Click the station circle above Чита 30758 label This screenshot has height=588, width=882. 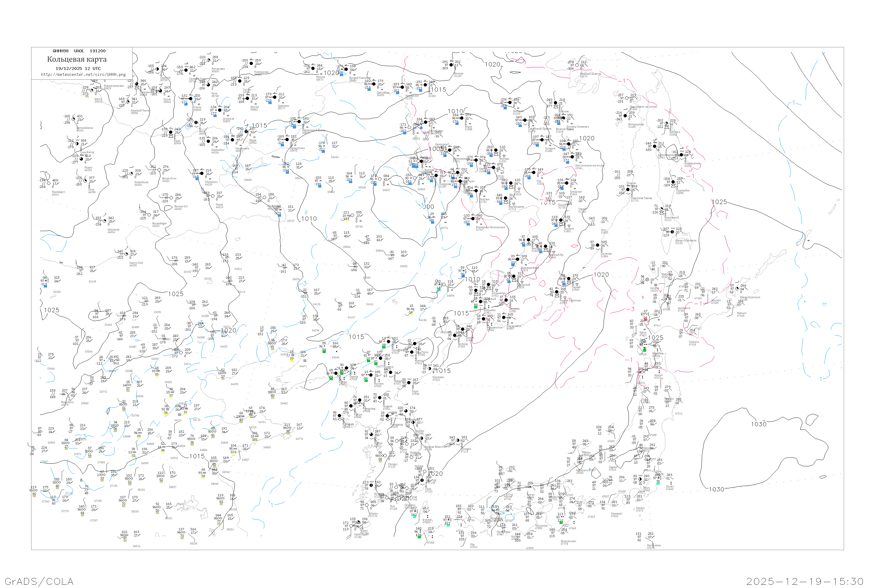pos(208,85)
